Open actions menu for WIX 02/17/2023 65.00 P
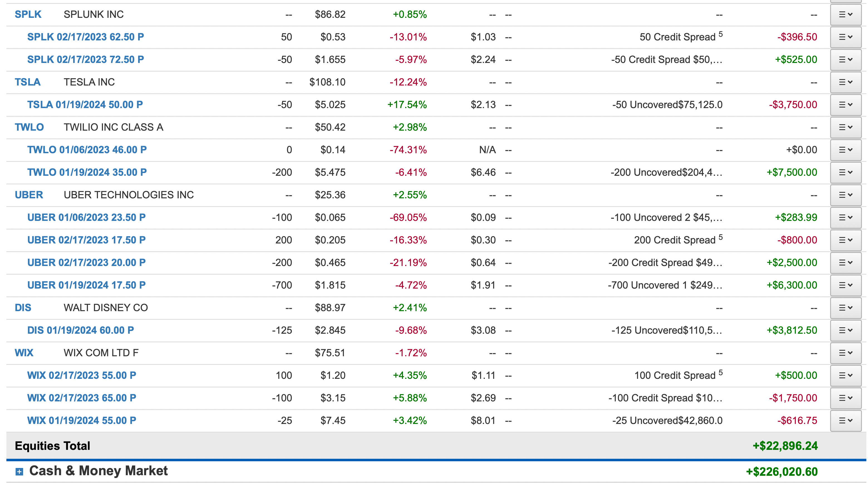Viewport: 868px width, 483px height. pos(845,398)
